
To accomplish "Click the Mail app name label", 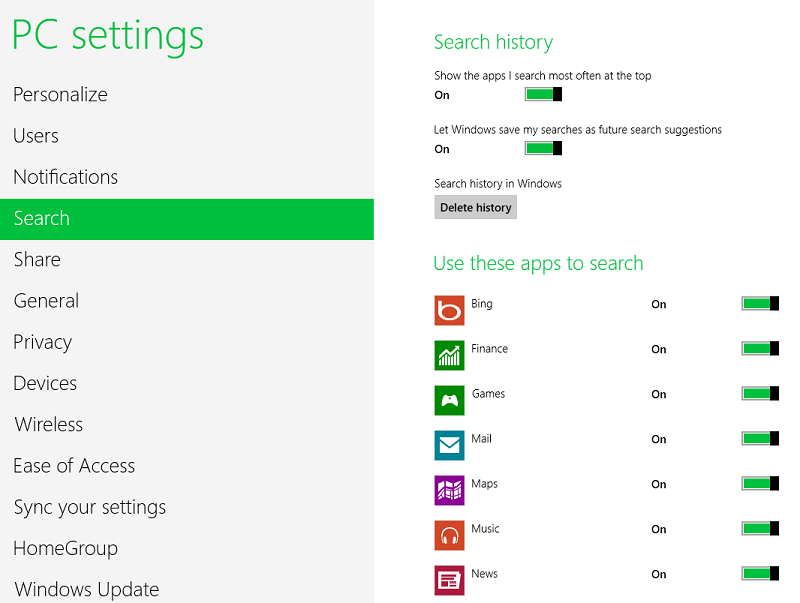I will coord(481,438).
